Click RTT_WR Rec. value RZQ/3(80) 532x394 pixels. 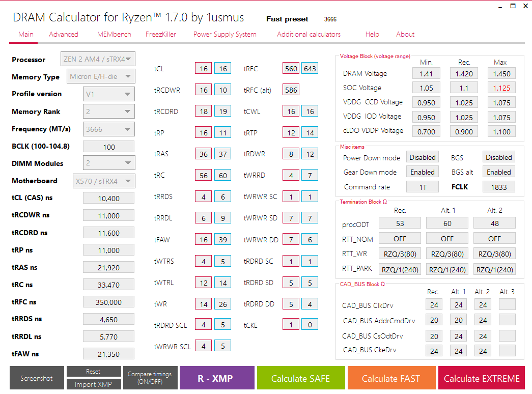400,254
